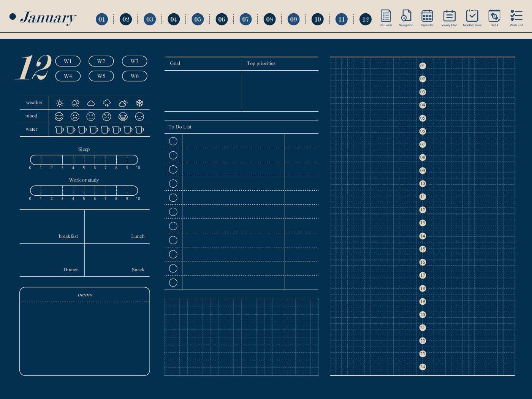Tap the January title heading

[x=48, y=17]
